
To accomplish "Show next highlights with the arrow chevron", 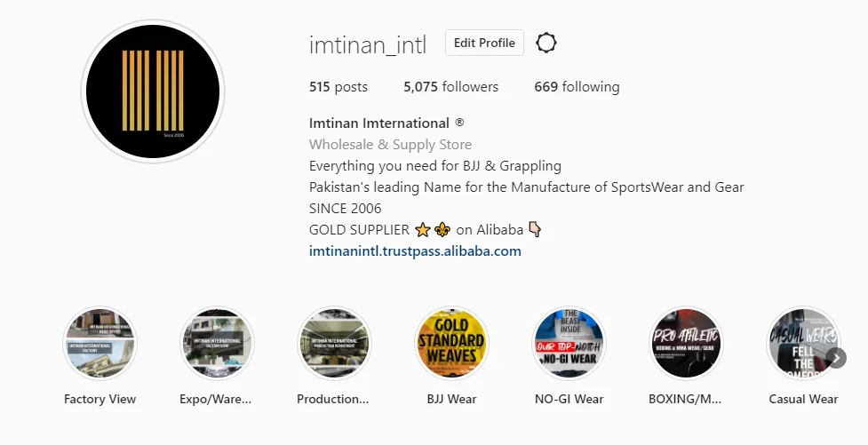I will tap(836, 358).
